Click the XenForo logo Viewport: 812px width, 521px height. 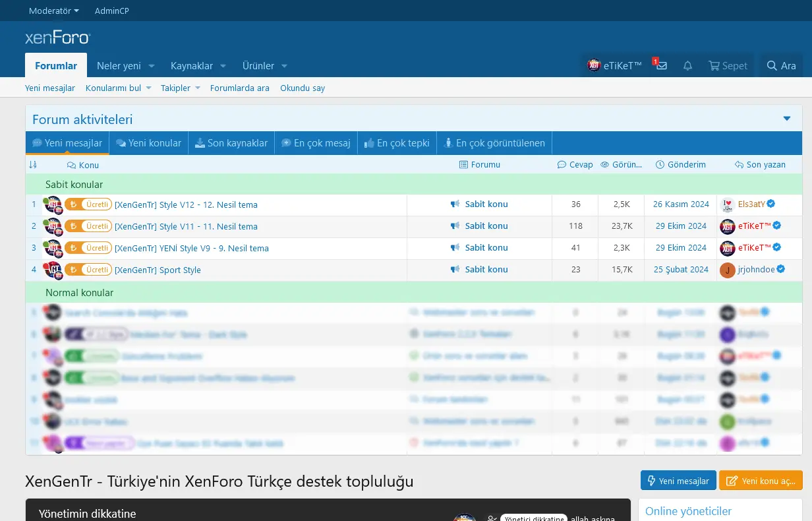(57, 38)
